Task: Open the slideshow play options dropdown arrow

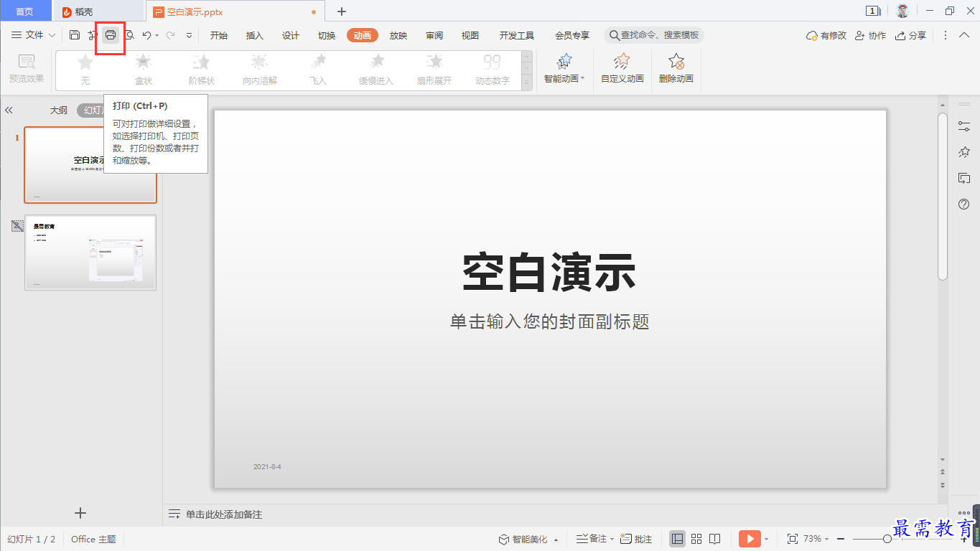Action: [767, 539]
